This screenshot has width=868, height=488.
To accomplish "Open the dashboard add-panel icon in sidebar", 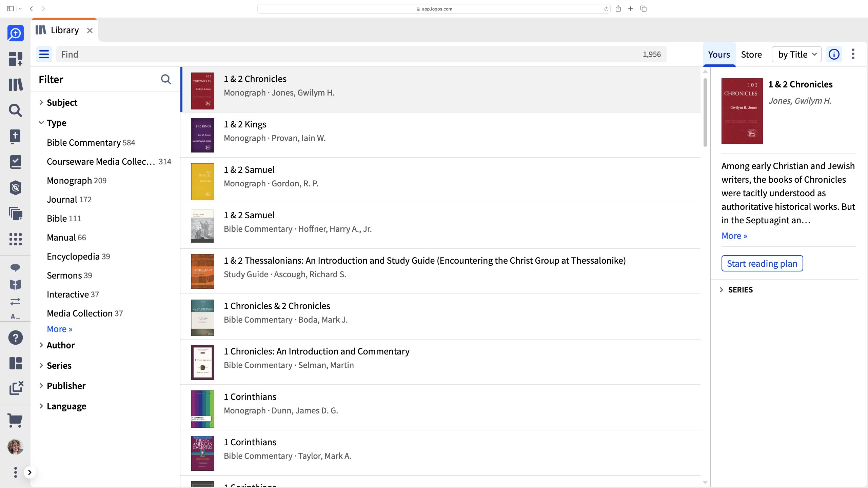I will (16, 59).
